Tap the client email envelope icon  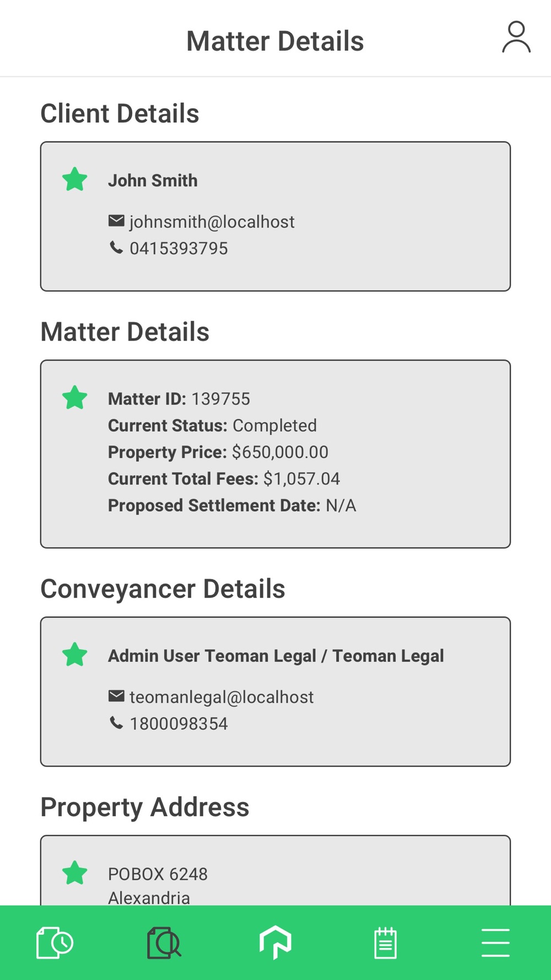(x=116, y=221)
